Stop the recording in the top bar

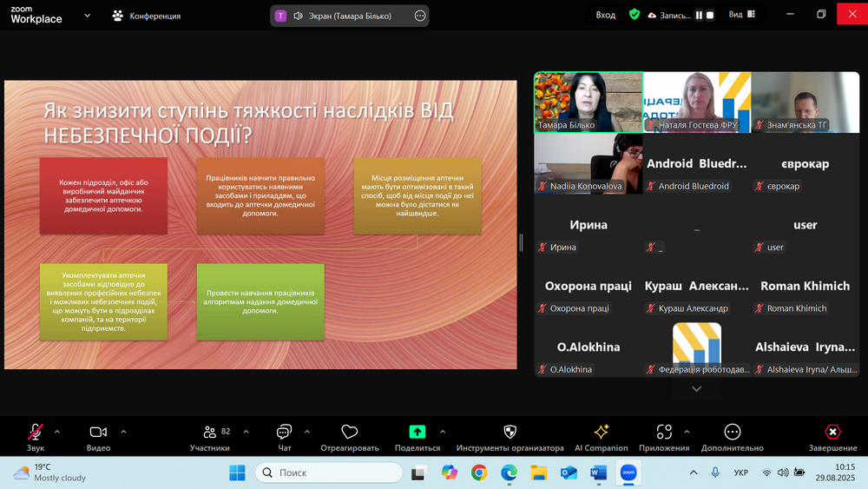(710, 15)
